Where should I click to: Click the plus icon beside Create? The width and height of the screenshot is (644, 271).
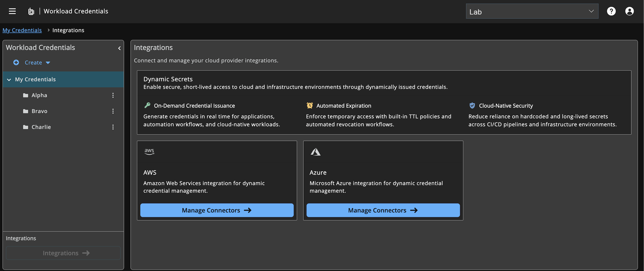click(16, 63)
